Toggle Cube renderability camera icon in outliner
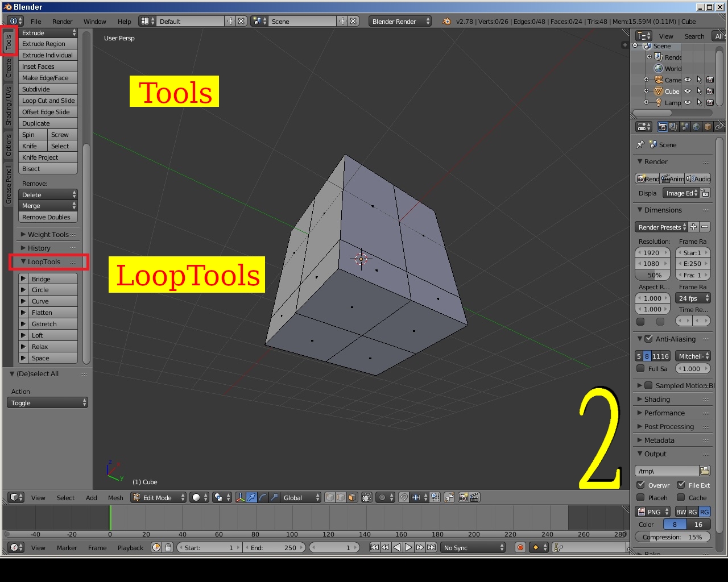Image resolution: width=728 pixels, height=582 pixels. [710, 91]
